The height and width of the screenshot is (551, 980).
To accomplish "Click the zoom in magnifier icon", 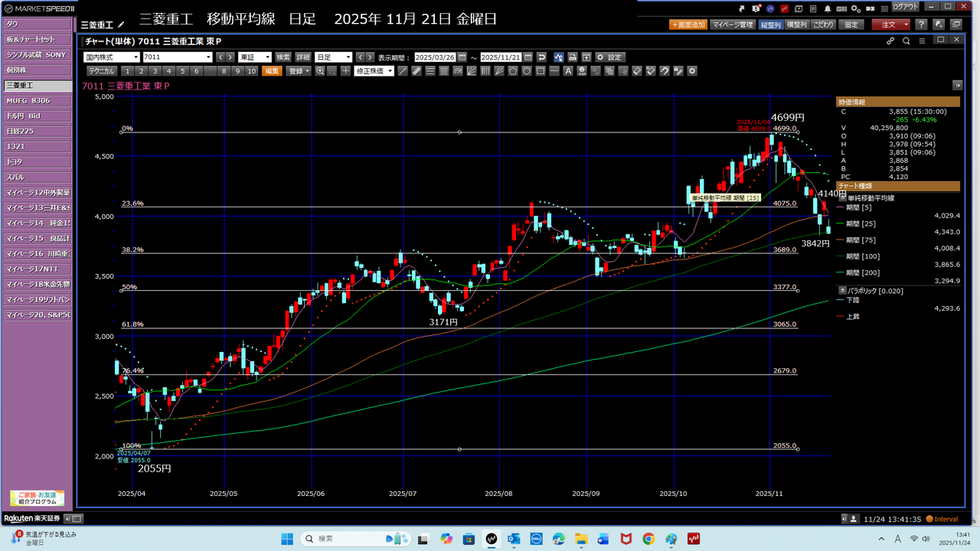I will [x=320, y=71].
